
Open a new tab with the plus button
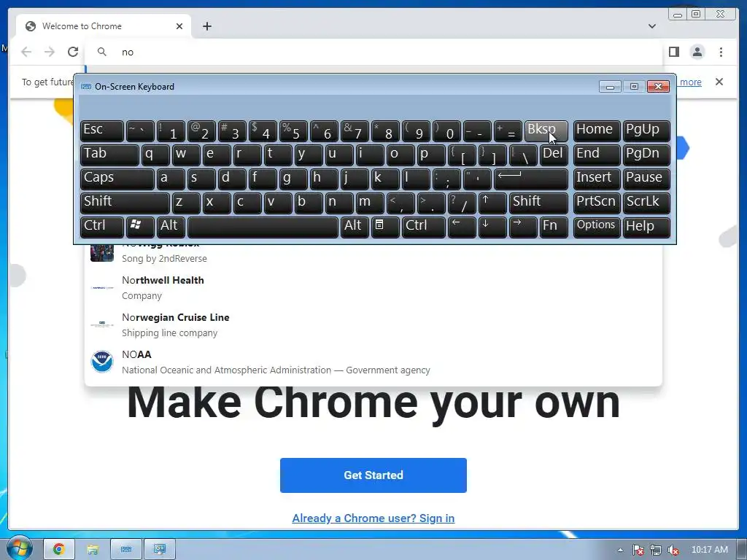point(206,26)
